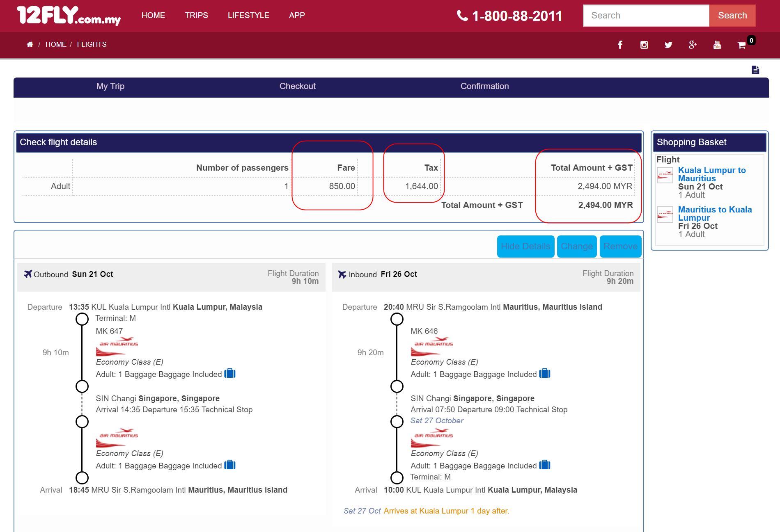Click inbound Air Mauritius logo after Singapore stop
Viewport: 780px width, 532px height.
(x=432, y=438)
